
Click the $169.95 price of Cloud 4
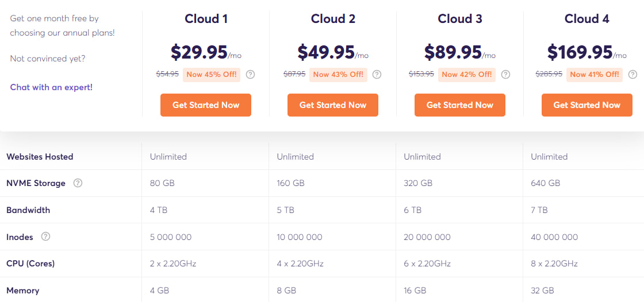pyautogui.click(x=580, y=52)
